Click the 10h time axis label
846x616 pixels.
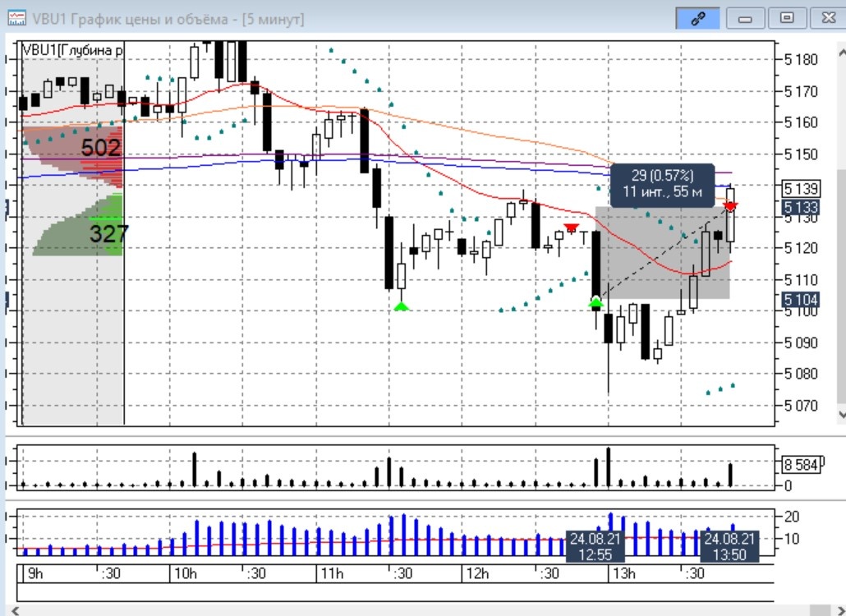[185, 573]
